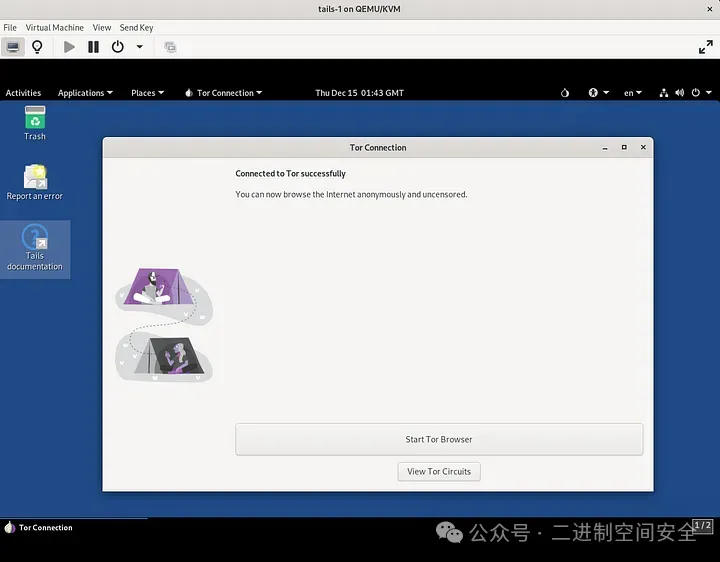This screenshot has height=562, width=720.
Task: Show virtual hardware details lightbulb icon
Action: 38,47
